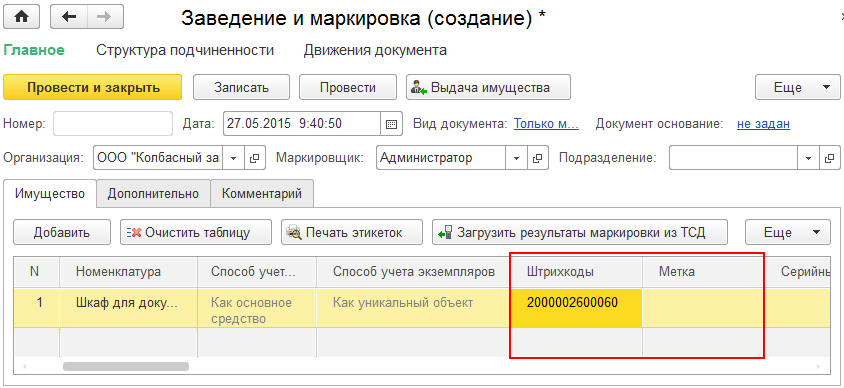Click into the Дата field
The width and height of the screenshot is (844, 388).
click(x=302, y=124)
